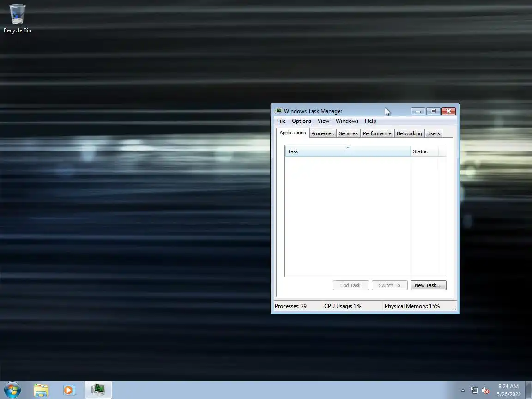Image resolution: width=532 pixels, height=399 pixels.
Task: Open the Options menu
Action: (x=301, y=121)
